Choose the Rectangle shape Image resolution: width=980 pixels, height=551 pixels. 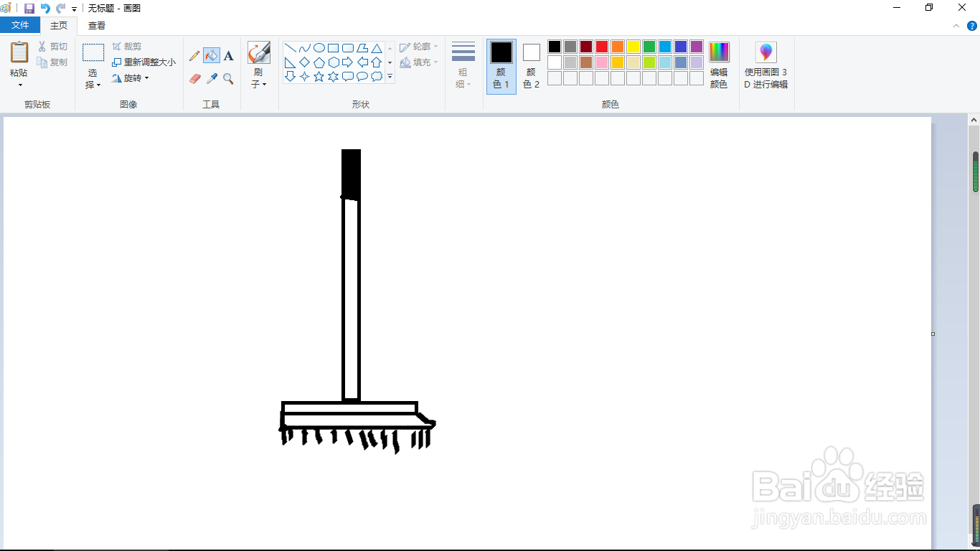(x=333, y=48)
